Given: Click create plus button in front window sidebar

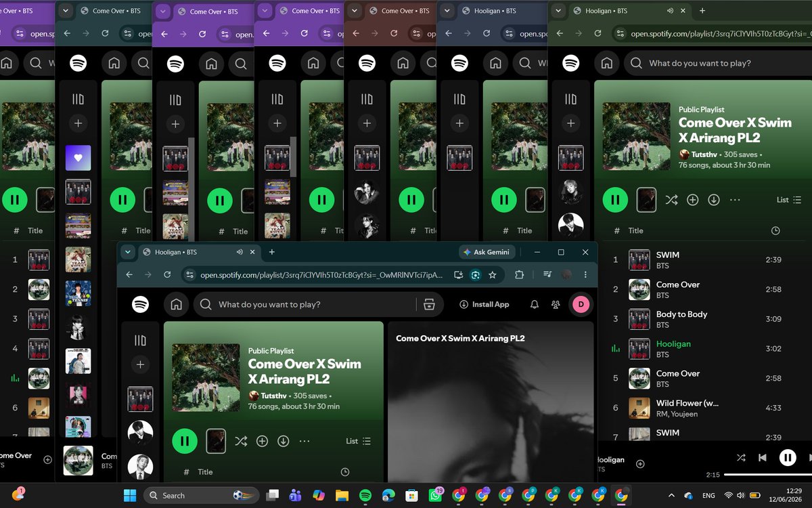Looking at the screenshot, I should coord(140,364).
